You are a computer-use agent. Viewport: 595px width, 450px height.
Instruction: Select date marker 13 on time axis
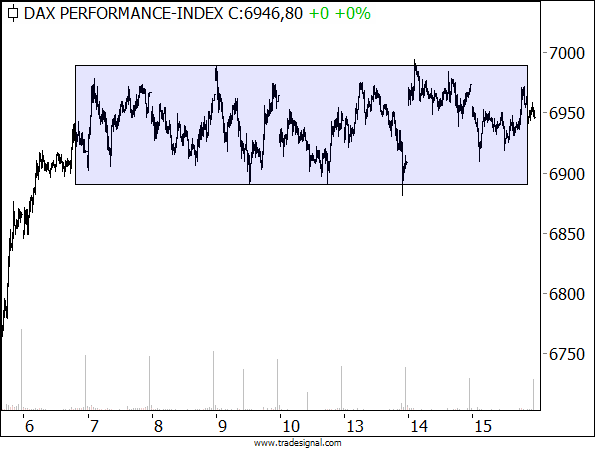coord(355,426)
